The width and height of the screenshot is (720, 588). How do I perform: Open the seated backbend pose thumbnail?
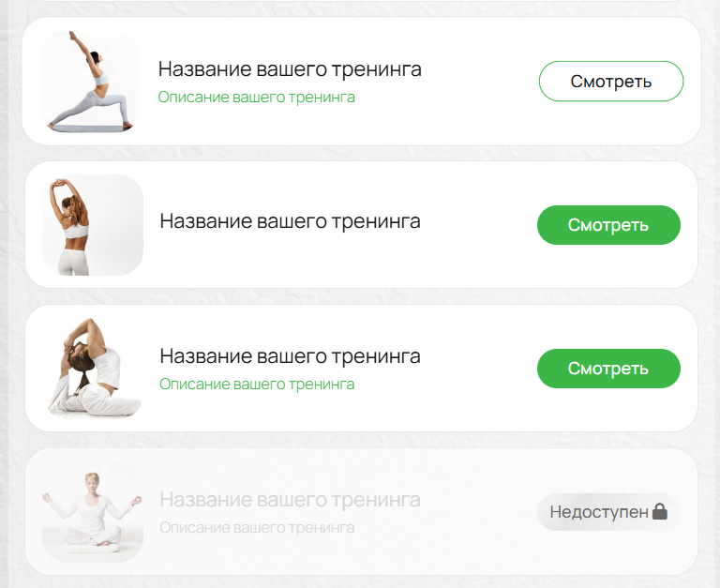tap(93, 369)
